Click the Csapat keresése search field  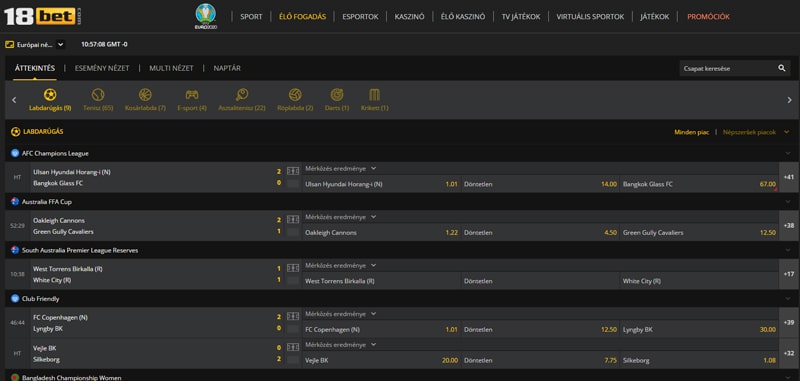(x=727, y=68)
